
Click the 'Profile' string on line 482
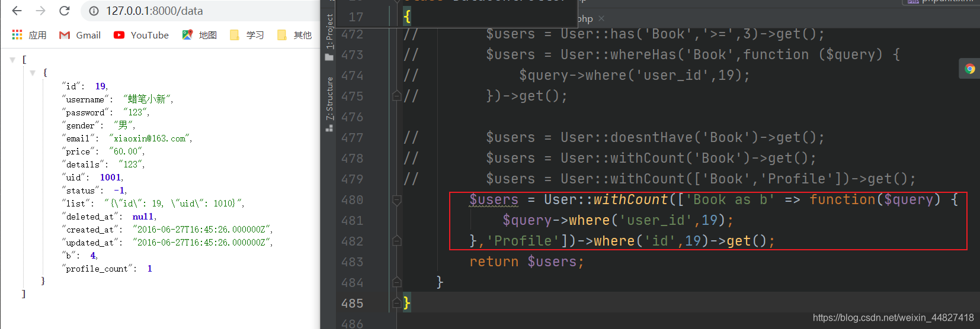pos(523,241)
